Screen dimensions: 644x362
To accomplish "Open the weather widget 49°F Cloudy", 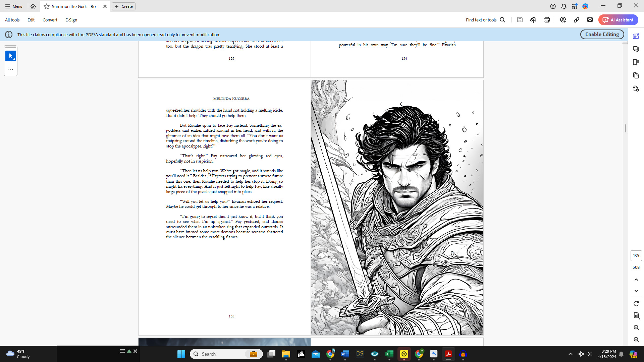I will [x=18, y=354].
